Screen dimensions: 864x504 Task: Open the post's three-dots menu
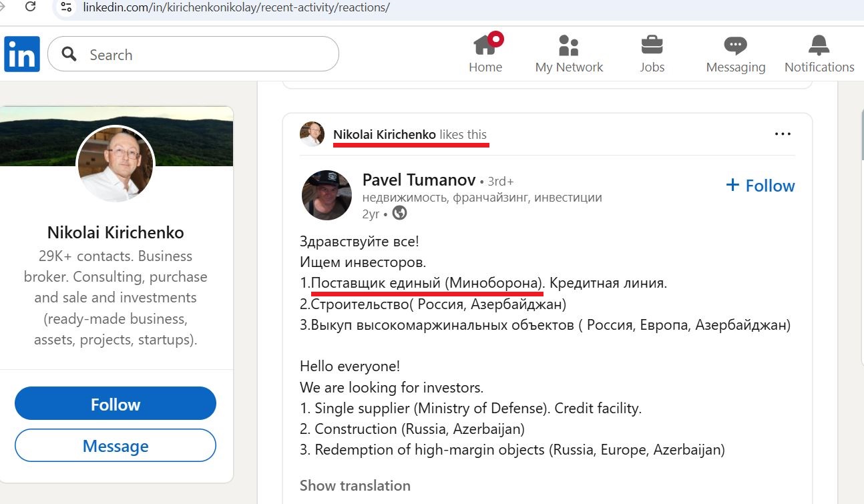tap(783, 134)
